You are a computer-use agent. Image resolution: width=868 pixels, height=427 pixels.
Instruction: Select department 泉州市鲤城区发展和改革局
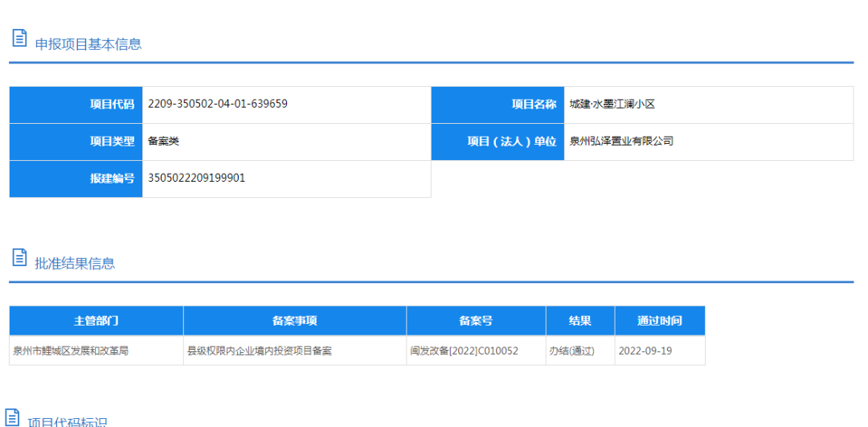tap(71, 351)
